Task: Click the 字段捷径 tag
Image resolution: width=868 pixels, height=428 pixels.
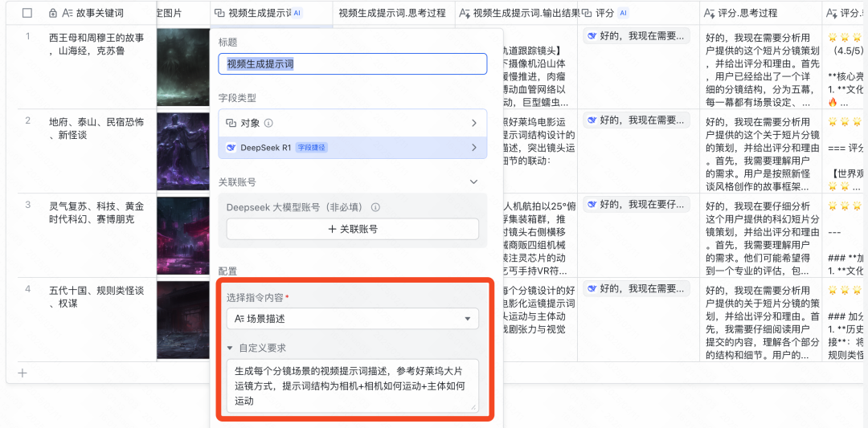Action: 312,148
